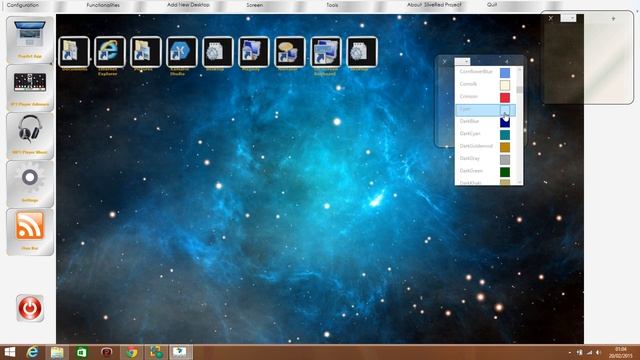Select DarkBlue color entry

tap(485, 122)
